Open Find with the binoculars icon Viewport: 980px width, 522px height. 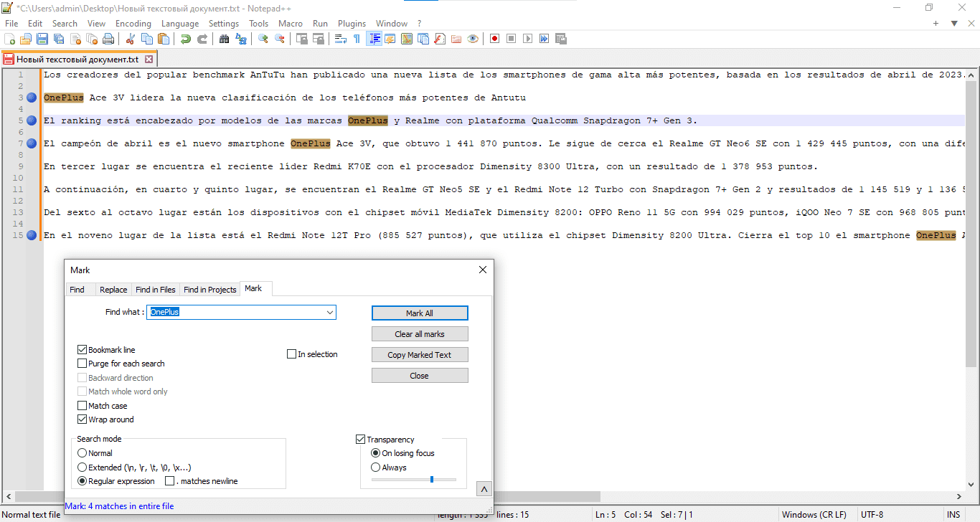(x=224, y=39)
